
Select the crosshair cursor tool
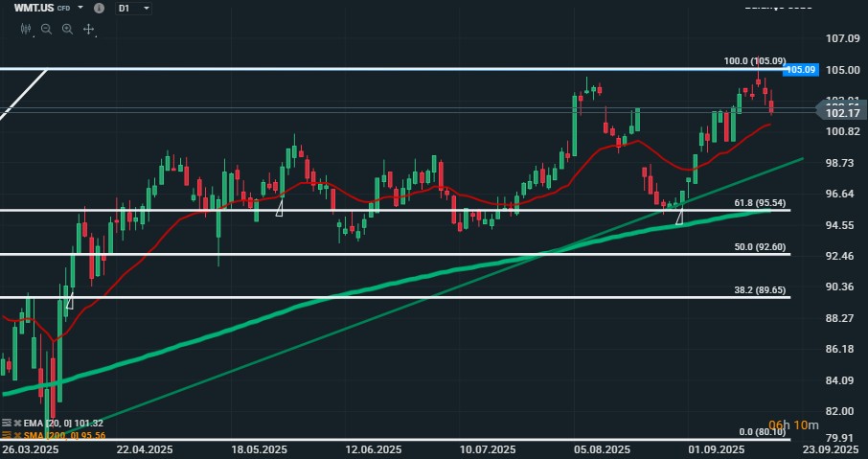88,29
